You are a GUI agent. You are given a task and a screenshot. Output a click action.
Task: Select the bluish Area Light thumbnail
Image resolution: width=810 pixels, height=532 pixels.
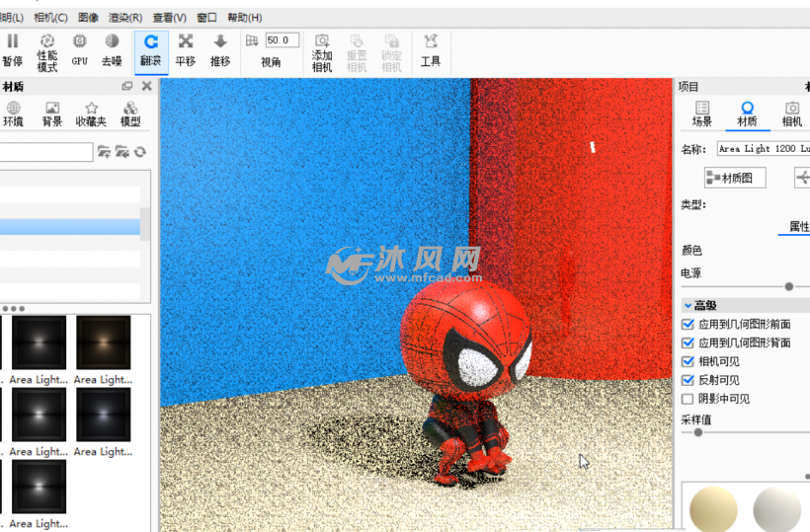(x=104, y=415)
